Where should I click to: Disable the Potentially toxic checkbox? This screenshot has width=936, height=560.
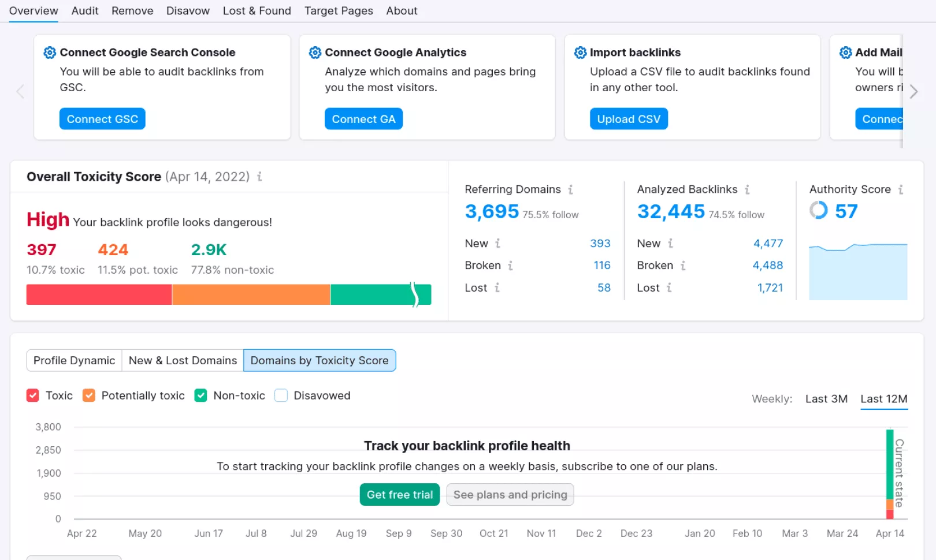[88, 395]
